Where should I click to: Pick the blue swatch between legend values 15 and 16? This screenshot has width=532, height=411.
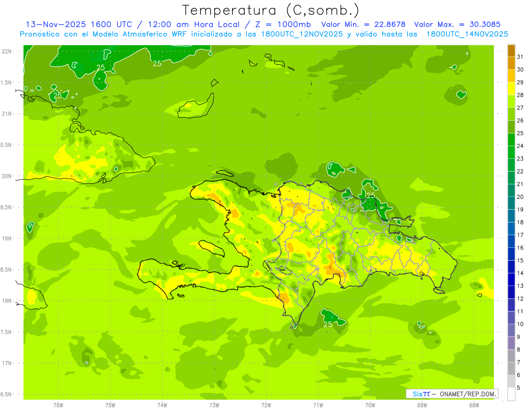tap(511, 254)
